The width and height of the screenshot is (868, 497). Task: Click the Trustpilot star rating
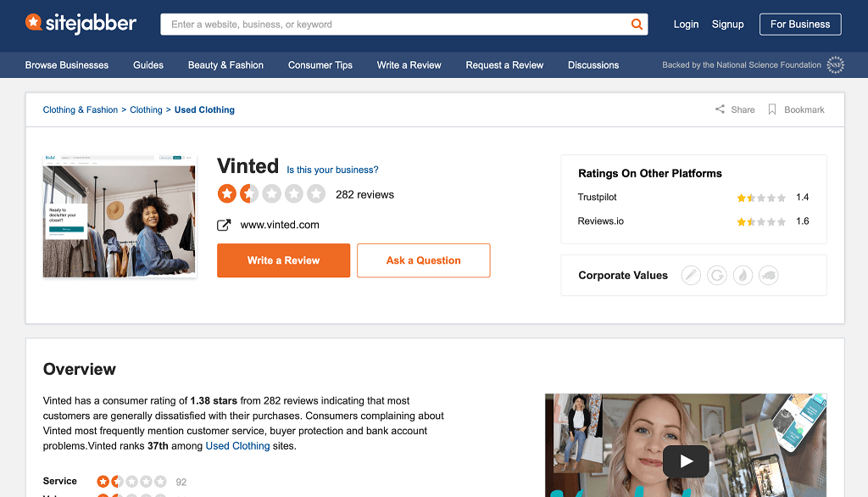point(761,198)
